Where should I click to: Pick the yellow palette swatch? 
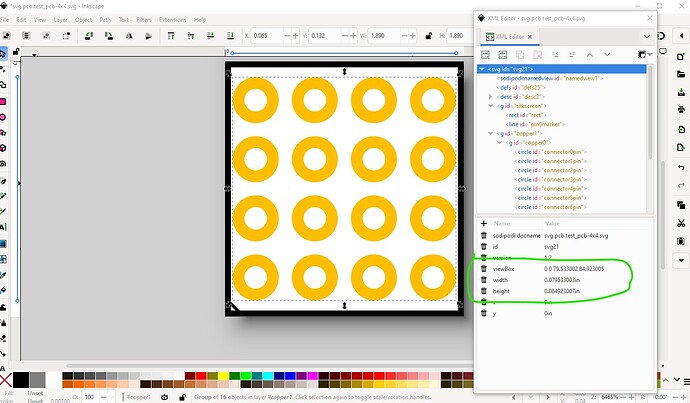point(224,376)
